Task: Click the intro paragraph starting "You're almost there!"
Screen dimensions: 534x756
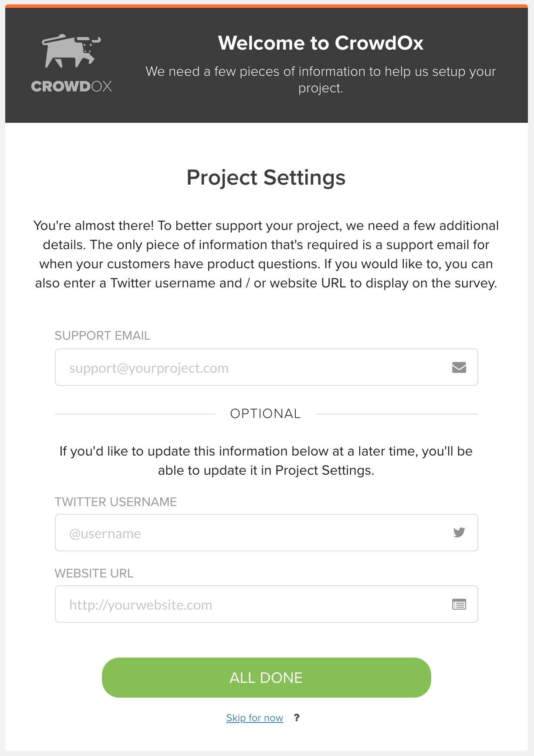Action: 266,254
